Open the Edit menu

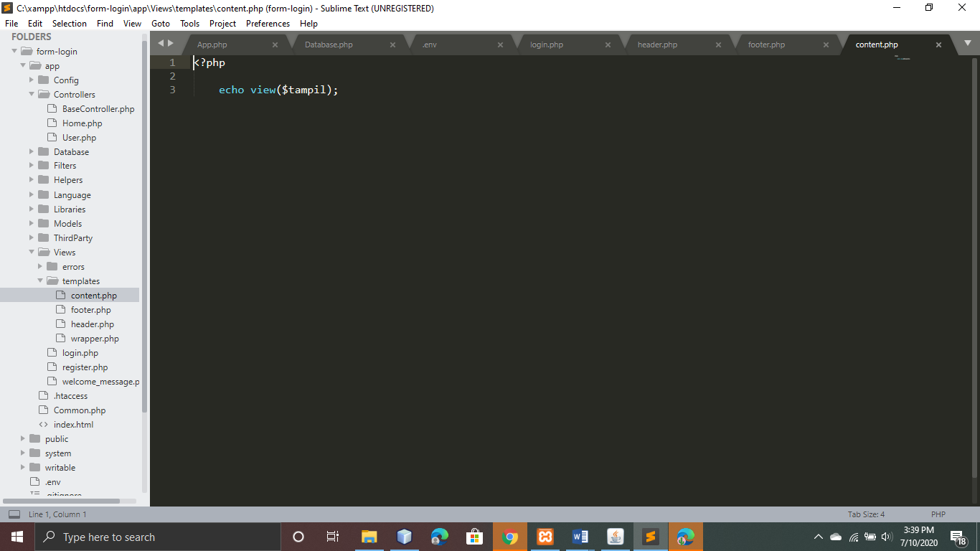[x=35, y=23]
